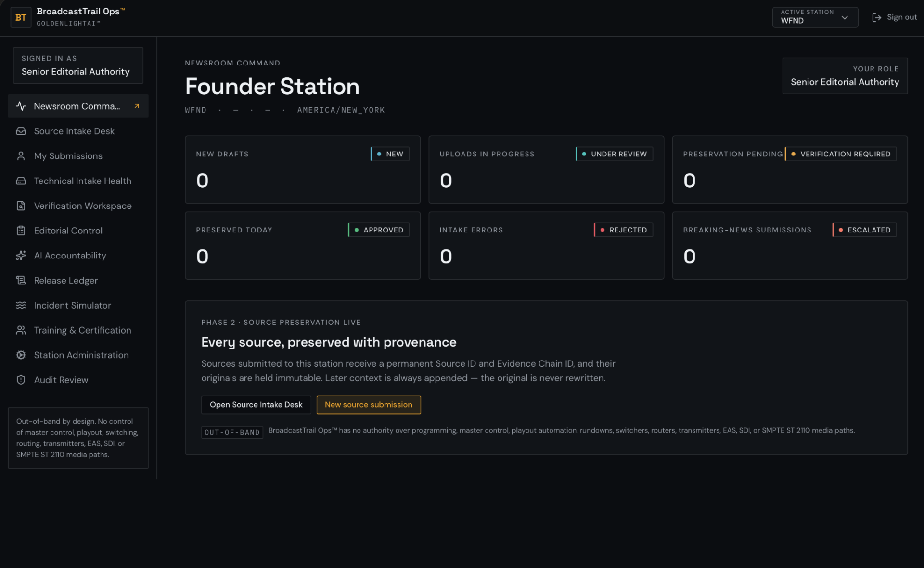Click the Incident Simulator waves icon
This screenshot has height=568, width=924.
(21, 305)
